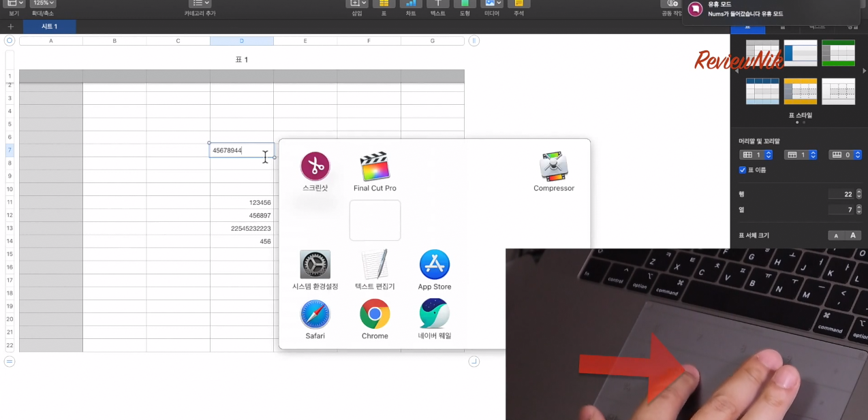Select row 13 header
The height and width of the screenshot is (420, 868).
10,228
